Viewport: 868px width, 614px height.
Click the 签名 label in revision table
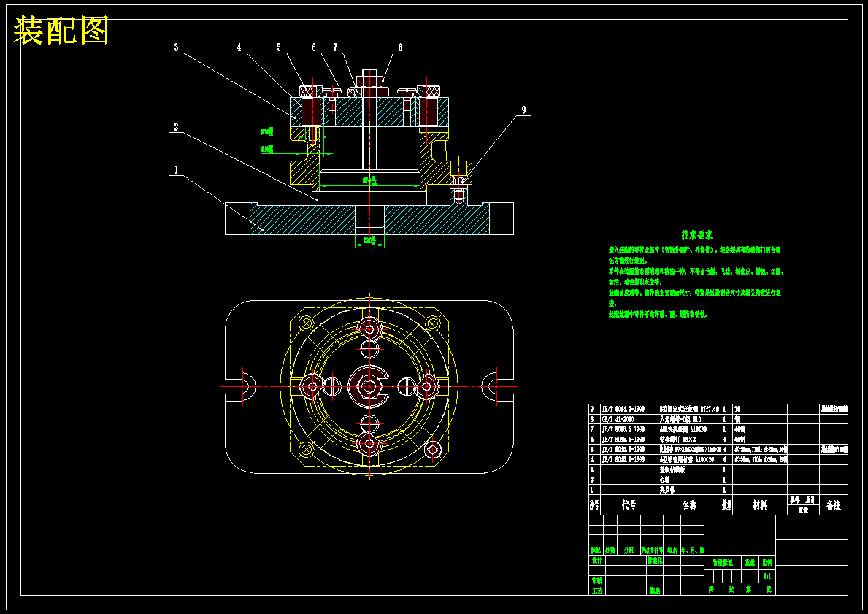click(672, 550)
